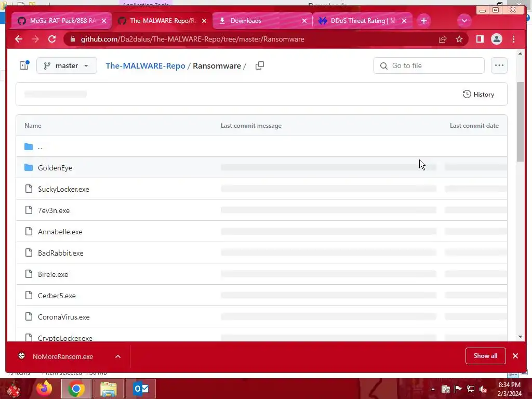The image size is (532, 399).
Task: Open the tab search chevron
Action: [464, 21]
